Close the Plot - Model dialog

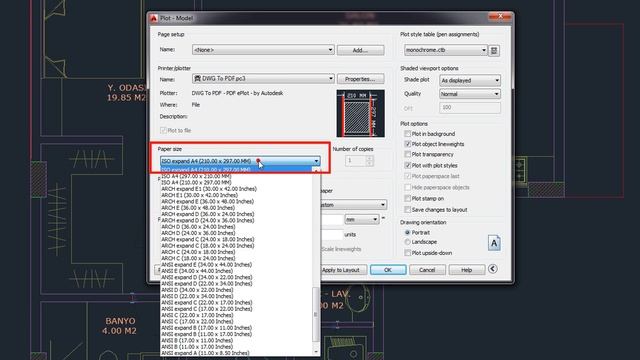pos(500,16)
